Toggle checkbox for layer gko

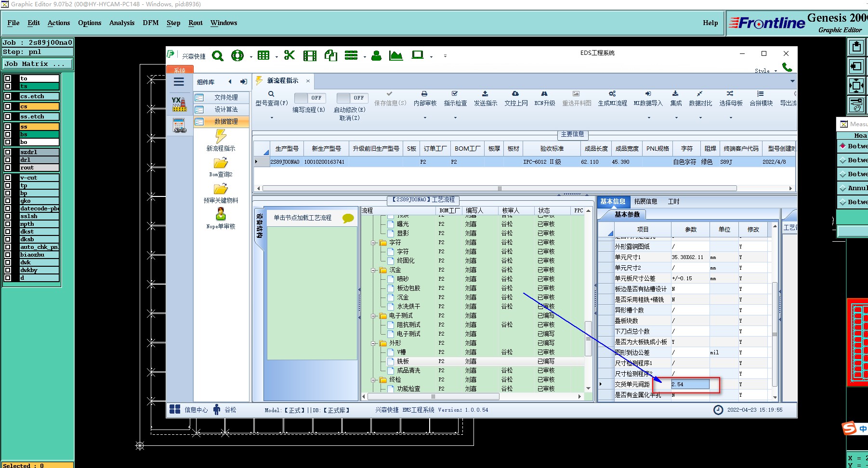coord(8,201)
